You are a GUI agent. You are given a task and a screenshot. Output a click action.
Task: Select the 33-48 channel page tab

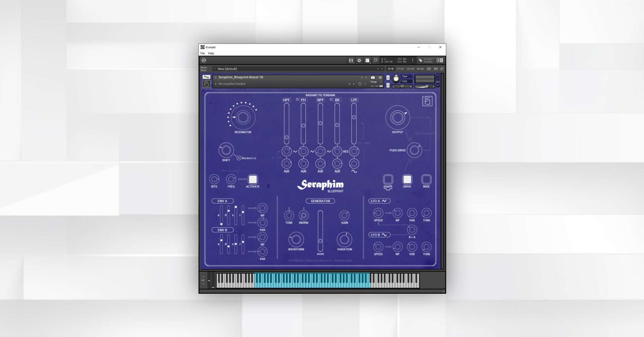click(x=410, y=69)
